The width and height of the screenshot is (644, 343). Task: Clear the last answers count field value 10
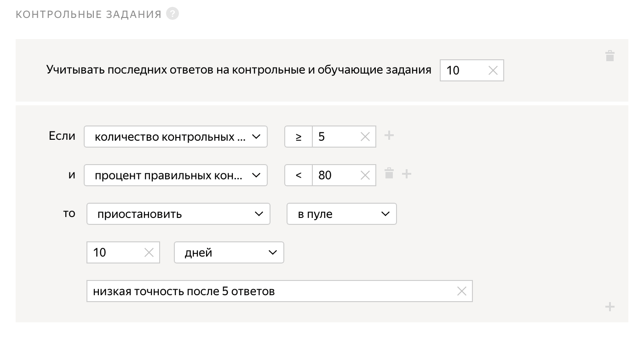493,70
